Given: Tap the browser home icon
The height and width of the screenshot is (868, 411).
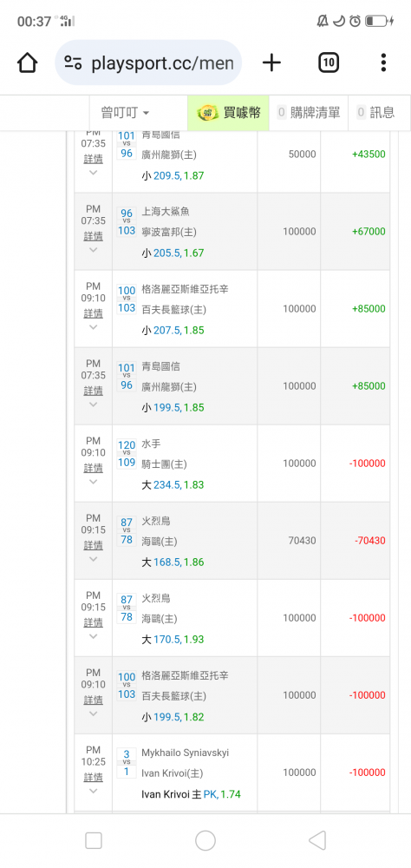Looking at the screenshot, I should 28,62.
